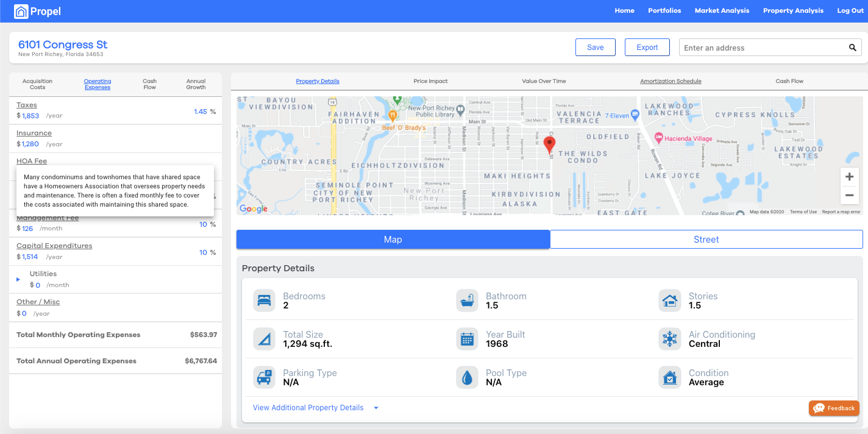Click the Bedrooms bed icon

pos(264,301)
